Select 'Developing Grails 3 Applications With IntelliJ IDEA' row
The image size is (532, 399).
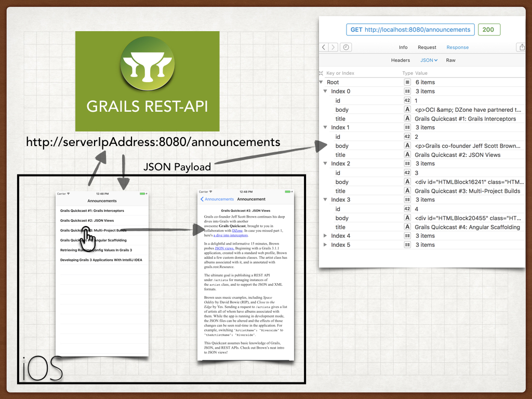coord(102,260)
